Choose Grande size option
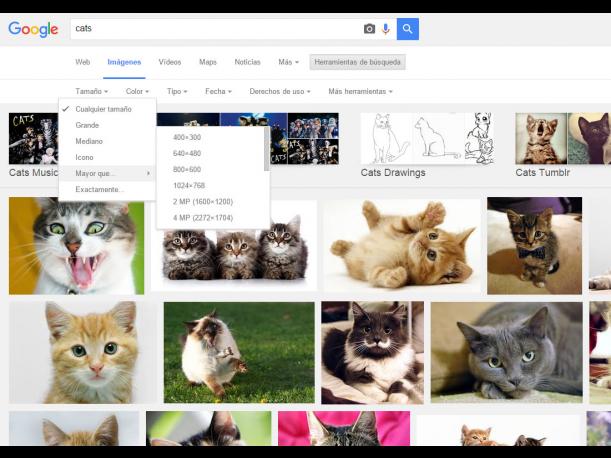This screenshot has height=458, width=611. tap(107, 125)
